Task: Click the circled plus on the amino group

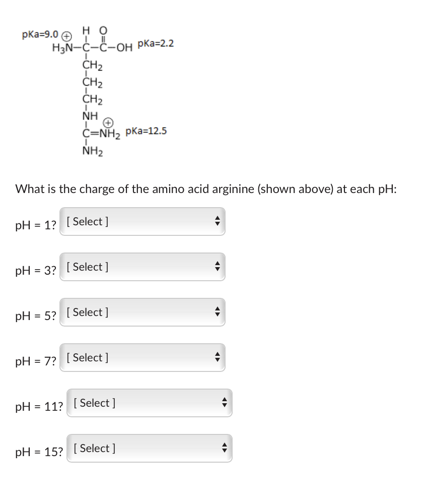Action: 66,35
